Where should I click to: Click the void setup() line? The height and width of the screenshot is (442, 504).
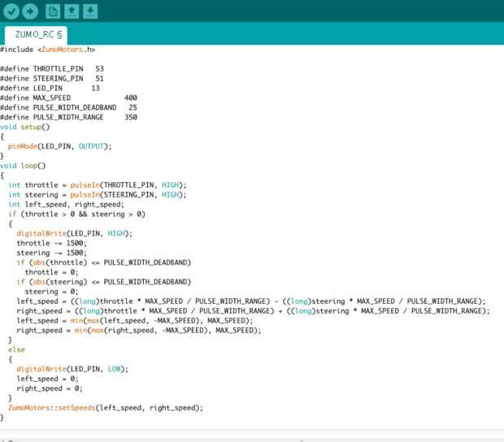24,127
